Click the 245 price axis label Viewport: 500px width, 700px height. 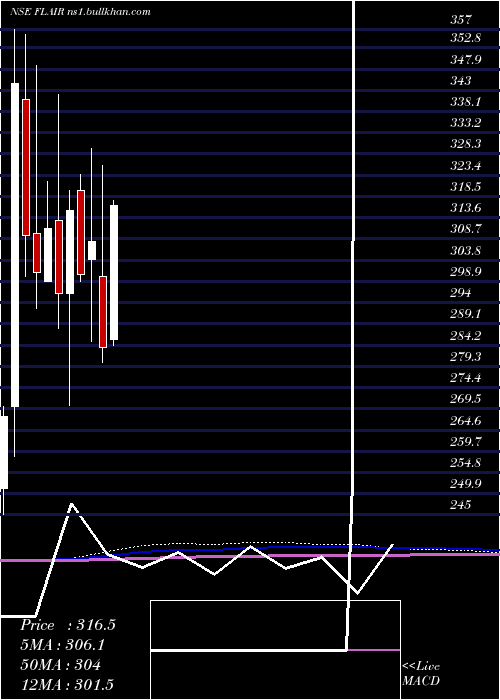[461, 505]
